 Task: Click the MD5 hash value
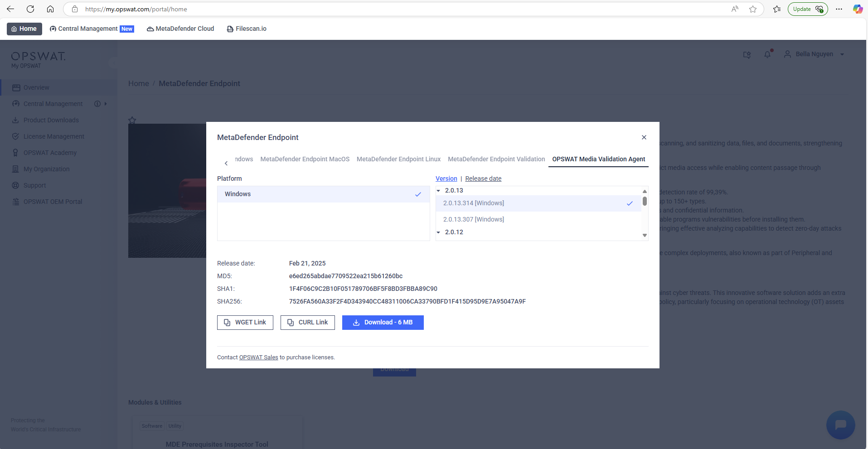346,276
